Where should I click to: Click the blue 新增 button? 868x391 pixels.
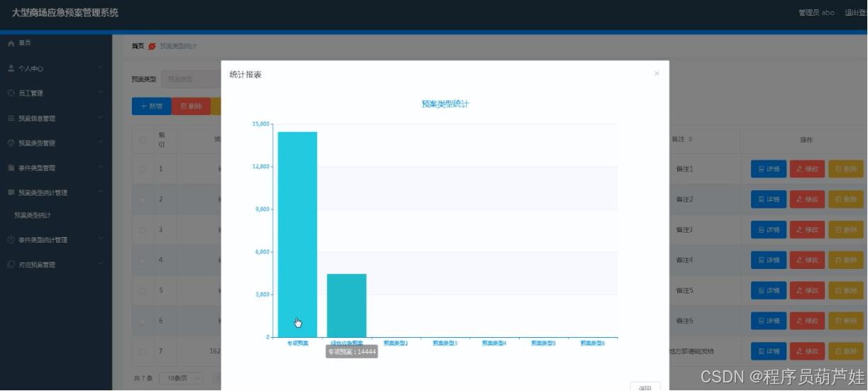151,106
